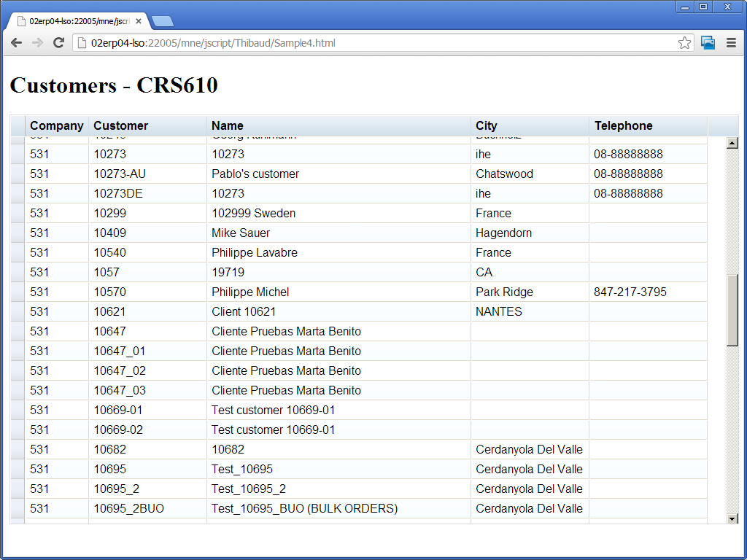
Task: Reload the page with refresh icon
Action: 59,43
